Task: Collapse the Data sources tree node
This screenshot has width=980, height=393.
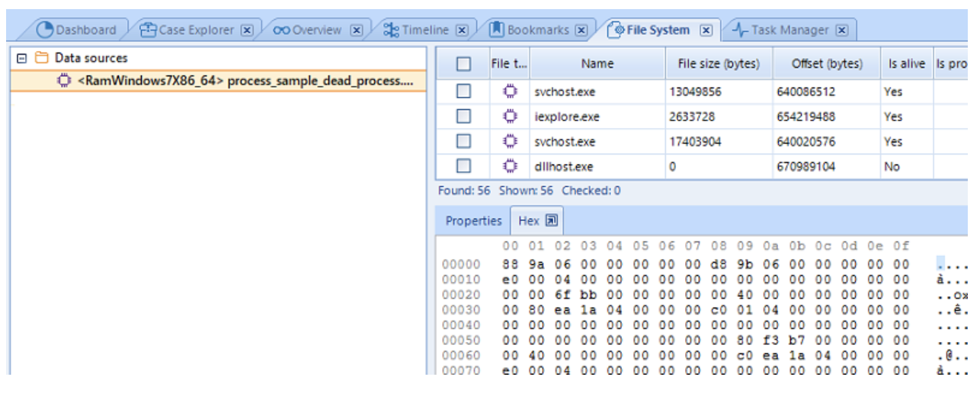Action: pyautogui.click(x=21, y=58)
